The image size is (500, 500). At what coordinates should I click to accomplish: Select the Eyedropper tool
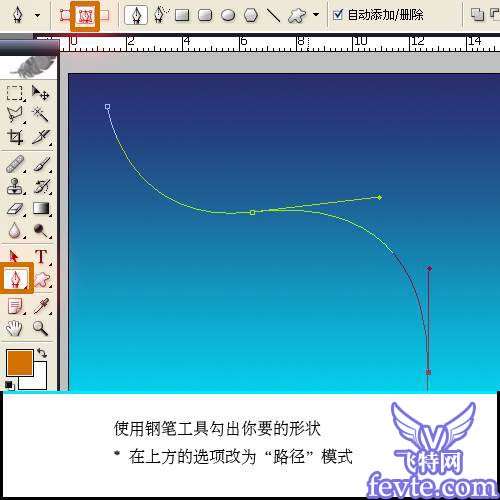pos(42,306)
